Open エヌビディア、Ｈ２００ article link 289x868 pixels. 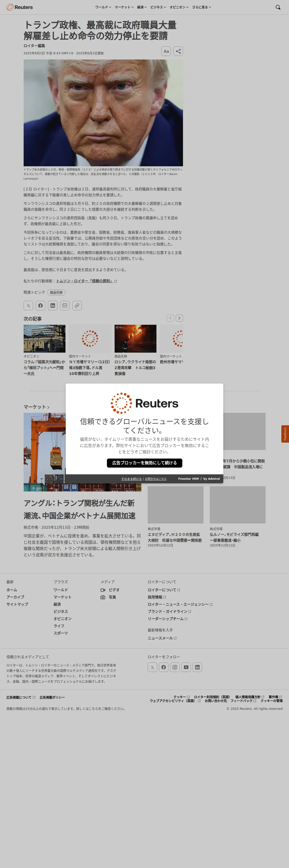(175, 537)
